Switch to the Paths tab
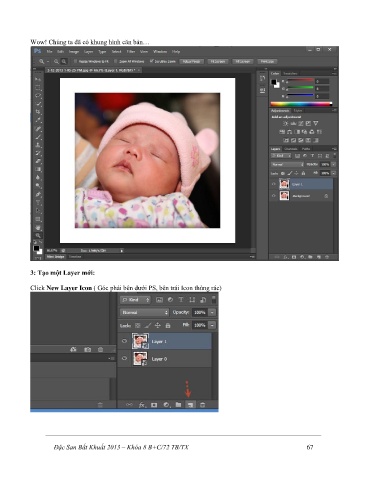Image resolution: width=370 pixels, height=480 pixels. click(x=306, y=149)
